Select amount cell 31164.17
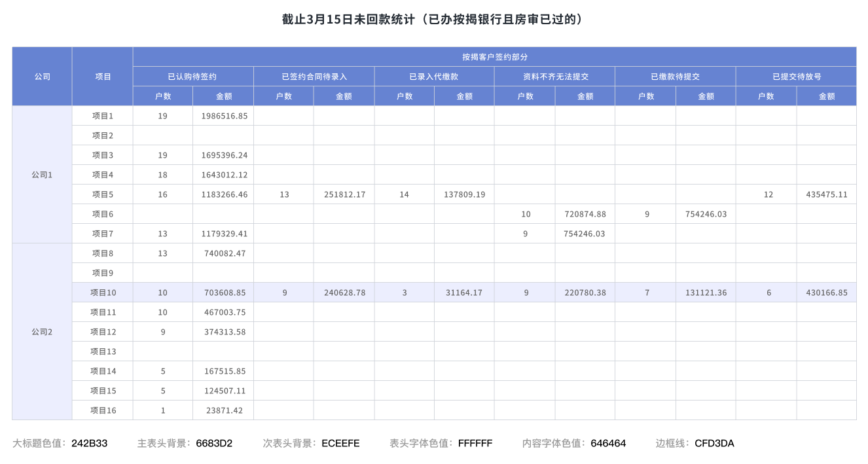This screenshot has width=868, height=464. [x=465, y=293]
